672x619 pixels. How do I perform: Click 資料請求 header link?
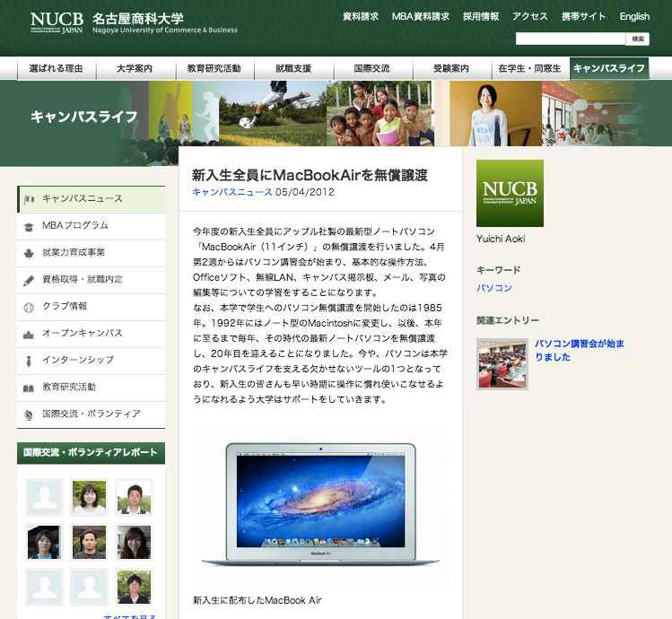(361, 17)
